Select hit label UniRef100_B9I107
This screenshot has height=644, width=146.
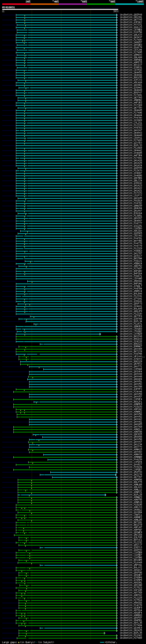(x=131, y=65)
